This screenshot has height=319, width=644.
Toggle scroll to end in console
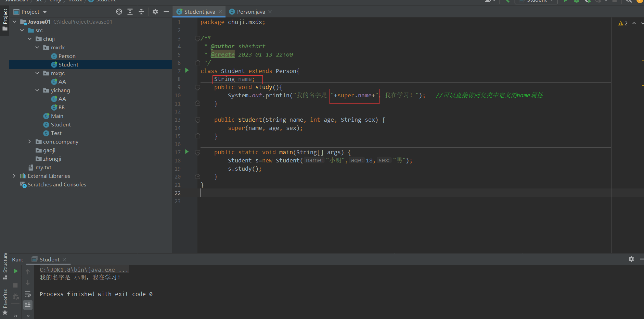28,305
